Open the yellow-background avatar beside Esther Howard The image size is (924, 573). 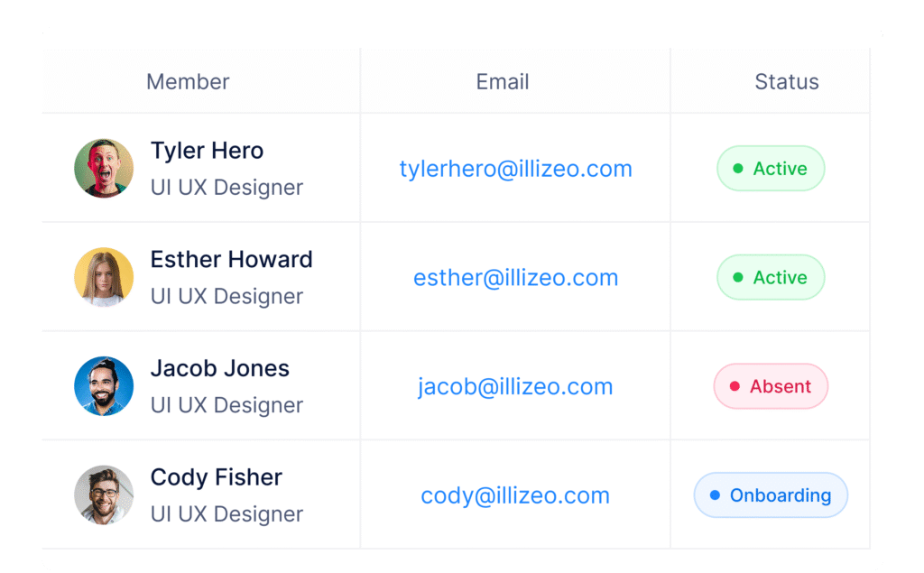[104, 277]
